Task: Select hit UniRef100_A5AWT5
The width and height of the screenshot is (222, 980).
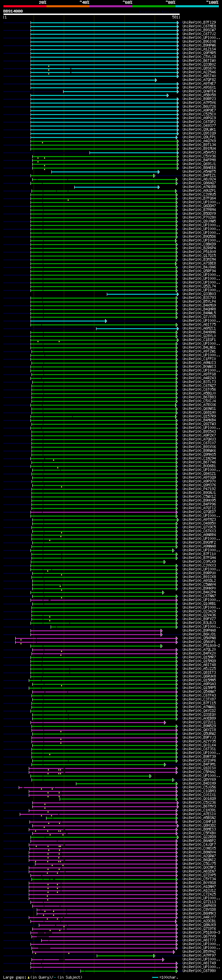Action: click(x=199, y=172)
